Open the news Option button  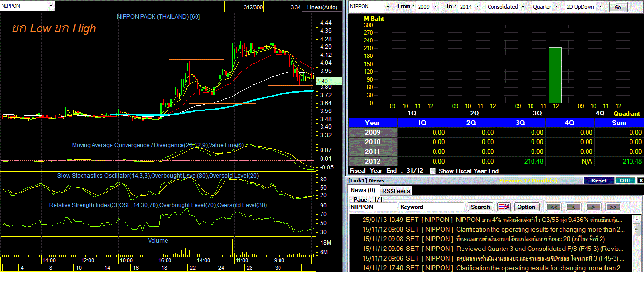tap(526, 207)
